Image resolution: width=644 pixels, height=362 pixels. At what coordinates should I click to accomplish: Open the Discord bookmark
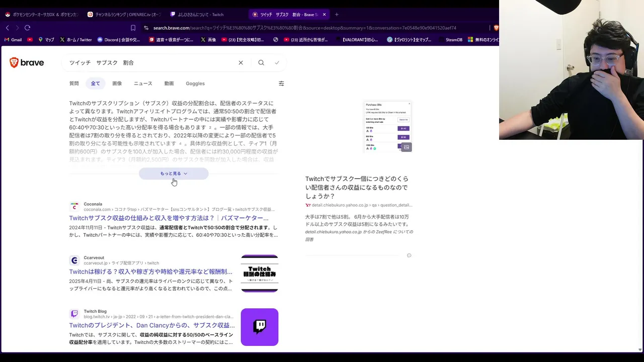pos(118,40)
